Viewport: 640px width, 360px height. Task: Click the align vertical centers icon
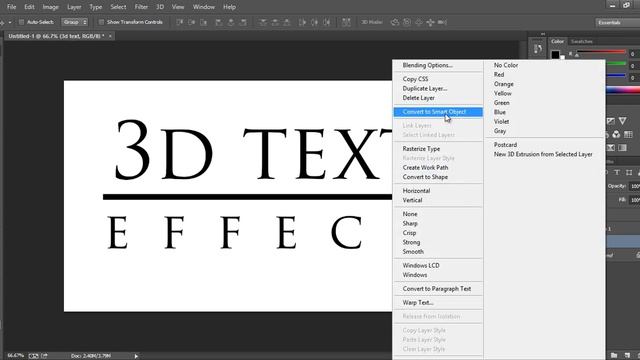coord(191,22)
